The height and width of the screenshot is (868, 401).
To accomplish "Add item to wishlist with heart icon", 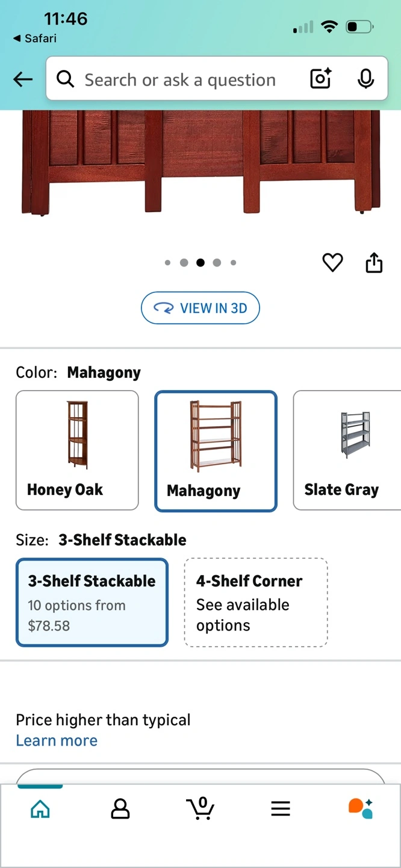I will (x=332, y=262).
